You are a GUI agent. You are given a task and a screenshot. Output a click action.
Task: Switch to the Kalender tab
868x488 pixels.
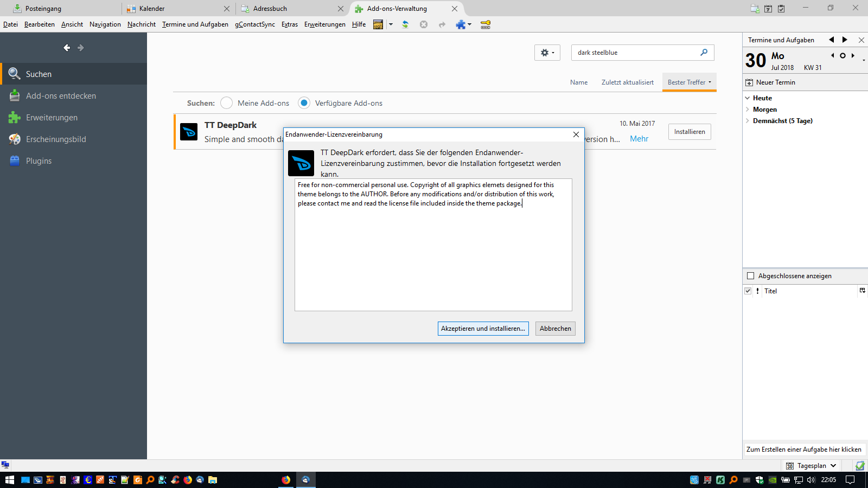pos(178,8)
